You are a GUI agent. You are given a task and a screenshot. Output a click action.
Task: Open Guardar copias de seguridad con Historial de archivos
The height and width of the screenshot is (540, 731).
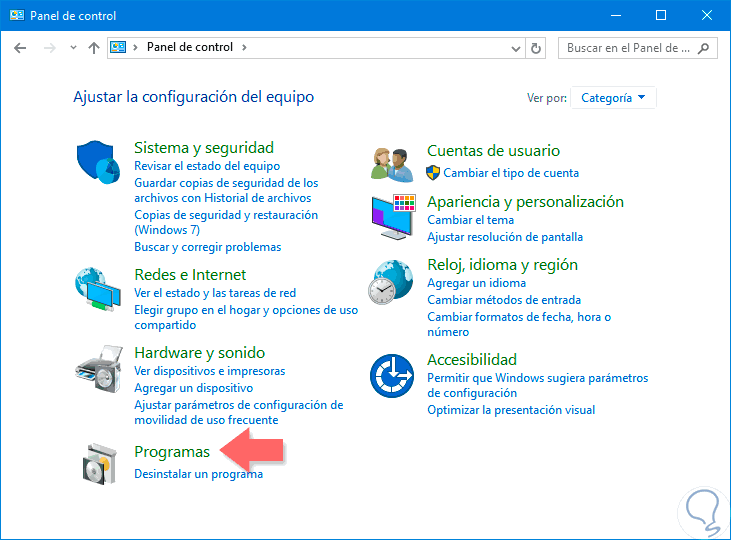pyautogui.click(x=226, y=190)
